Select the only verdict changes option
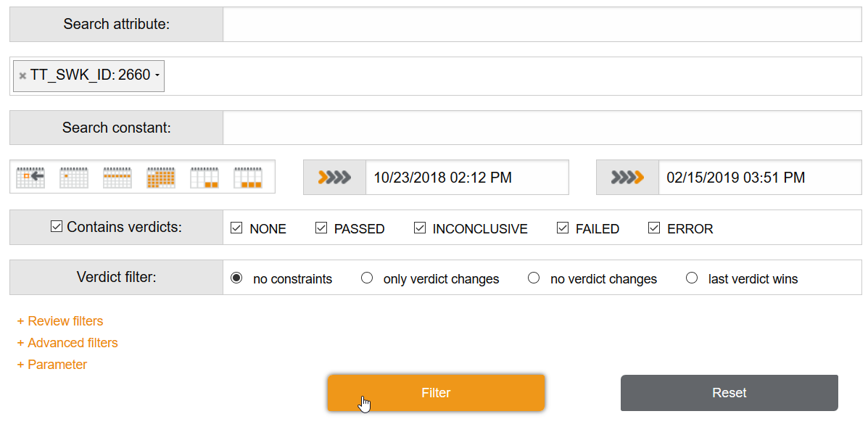This screenshot has width=868, height=427. [x=367, y=278]
